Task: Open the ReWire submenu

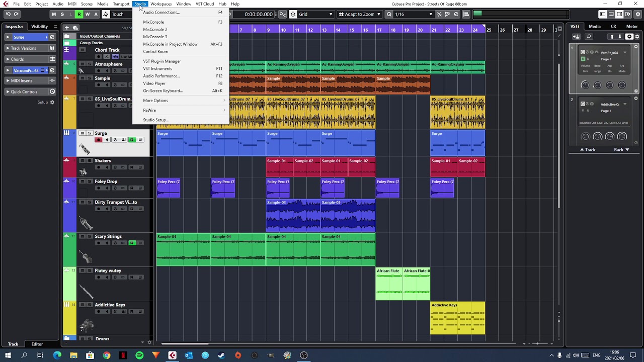Action: (181, 110)
